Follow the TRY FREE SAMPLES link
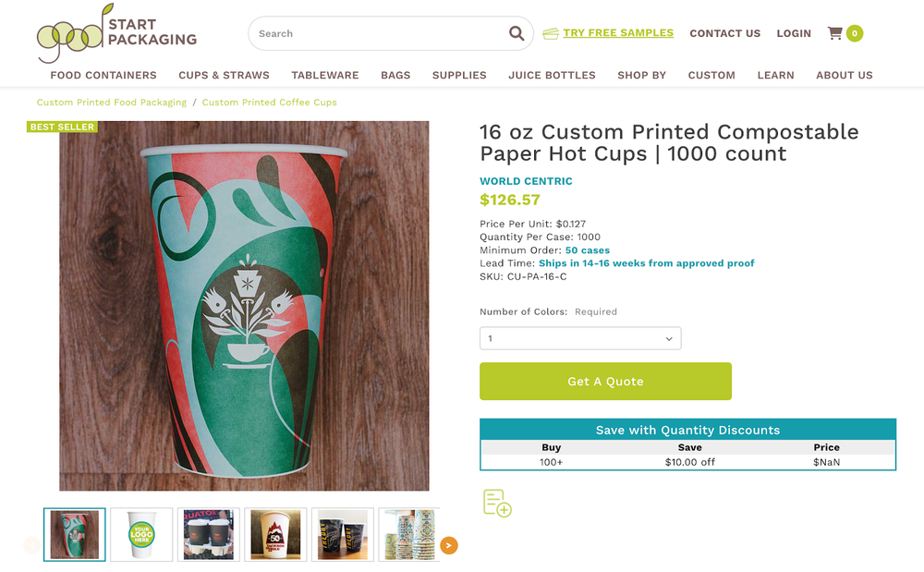The image size is (924, 572). (617, 32)
